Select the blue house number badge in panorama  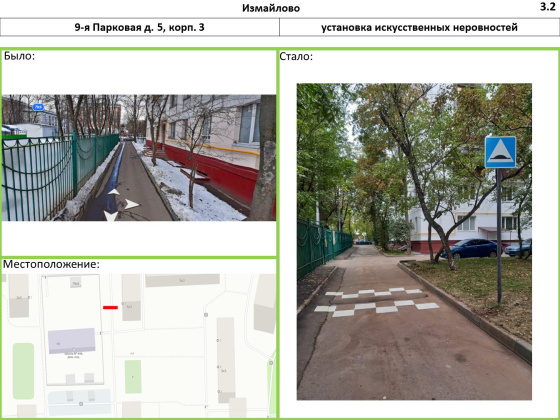click(38, 107)
